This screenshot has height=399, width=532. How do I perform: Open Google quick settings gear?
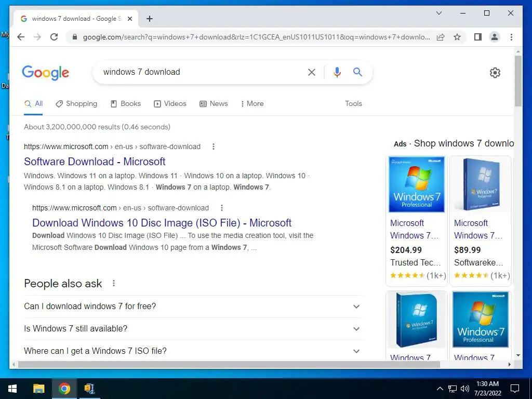pos(495,73)
